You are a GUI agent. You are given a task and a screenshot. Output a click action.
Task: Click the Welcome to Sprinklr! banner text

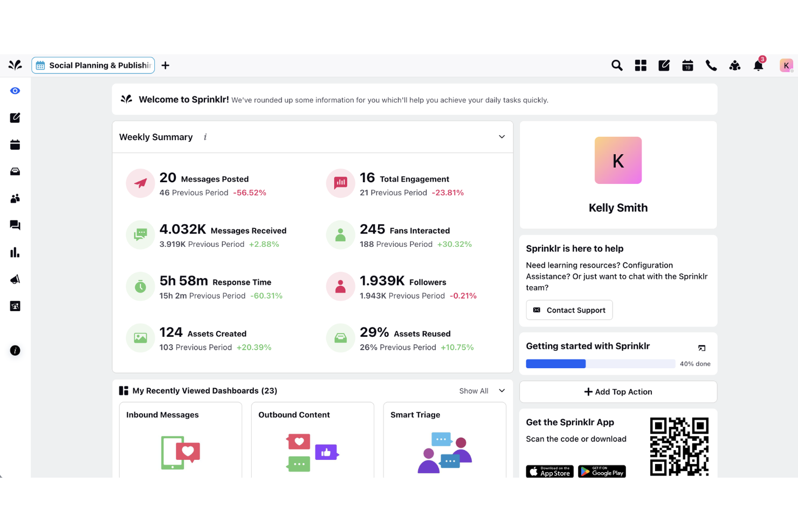[x=184, y=99]
